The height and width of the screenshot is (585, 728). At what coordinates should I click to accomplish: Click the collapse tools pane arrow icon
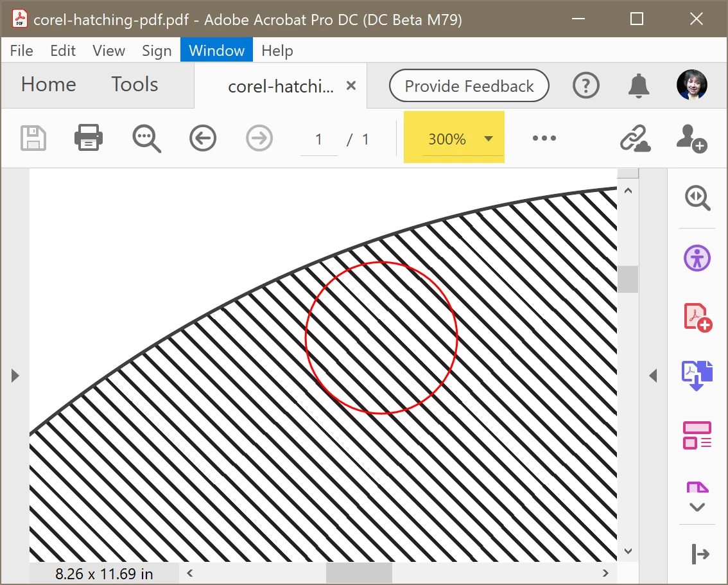coord(700,554)
